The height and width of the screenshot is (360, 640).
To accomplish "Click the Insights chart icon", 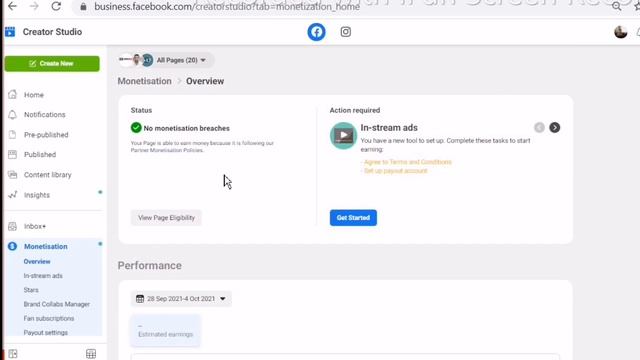I will (13, 195).
